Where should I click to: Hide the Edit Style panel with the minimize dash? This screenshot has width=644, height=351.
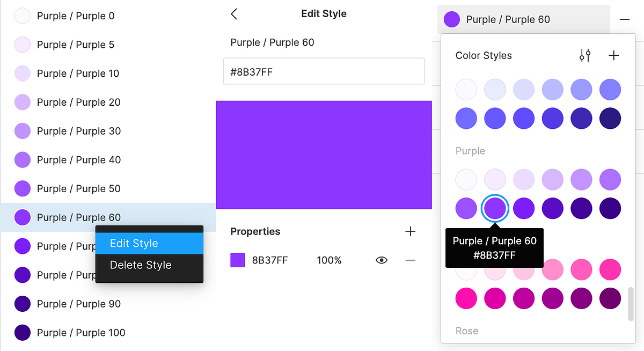[x=624, y=19]
